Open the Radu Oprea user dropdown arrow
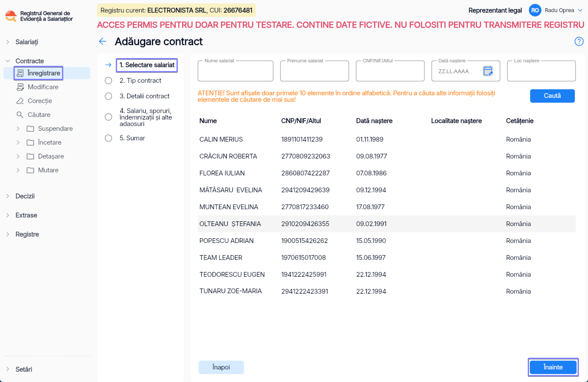 [580, 10]
